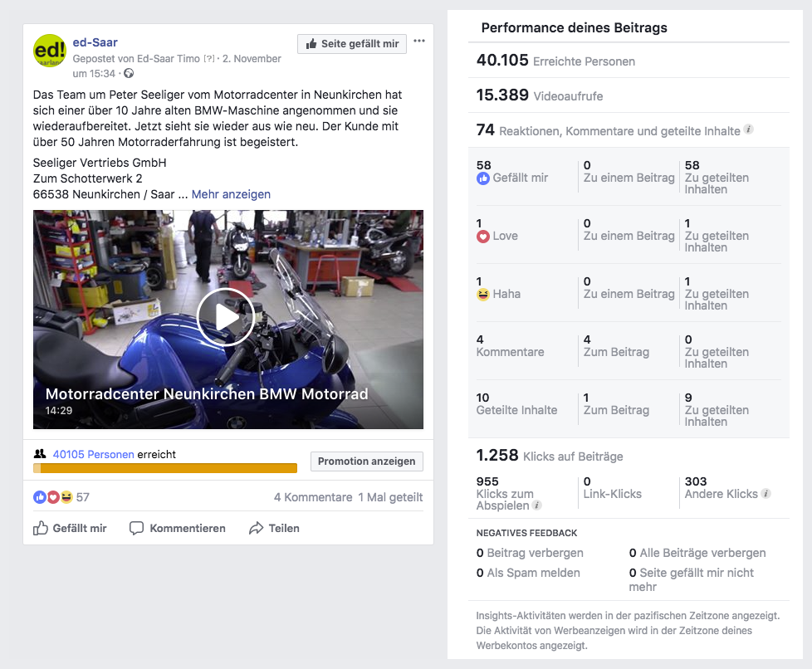Click the [?] help marker after Ed-Saar Timo

[208, 58]
